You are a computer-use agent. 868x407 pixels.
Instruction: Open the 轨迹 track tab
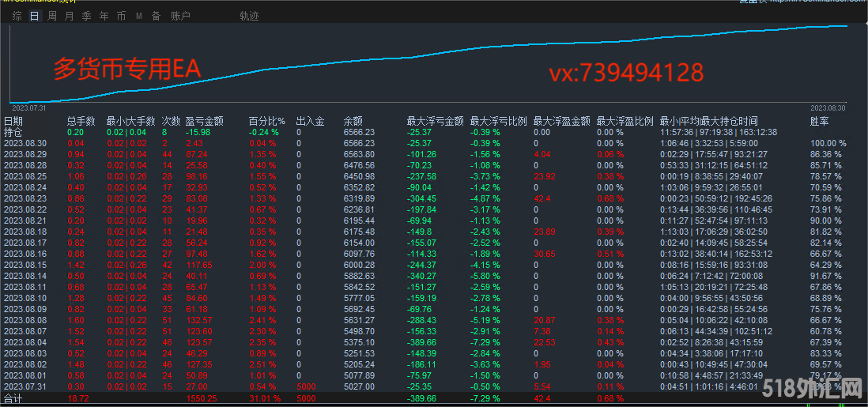(x=249, y=16)
